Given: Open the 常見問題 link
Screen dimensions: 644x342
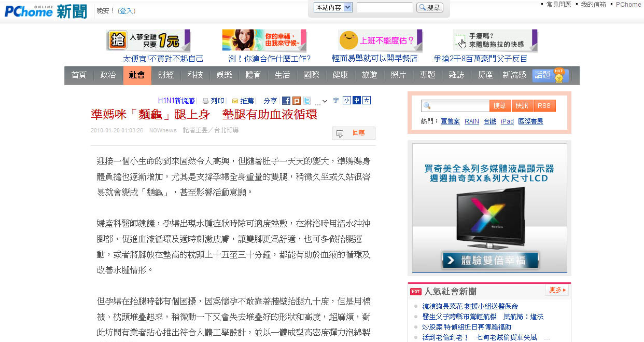Looking at the screenshot, I should click(x=558, y=4).
